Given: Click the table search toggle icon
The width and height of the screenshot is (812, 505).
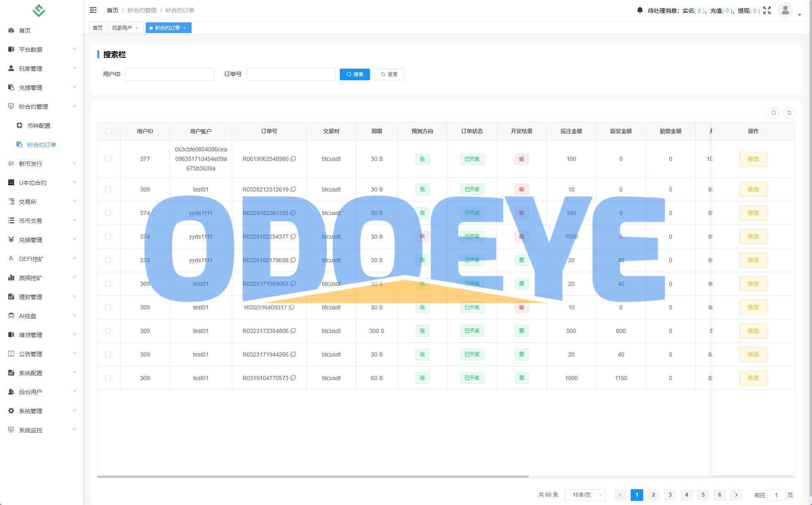Looking at the screenshot, I should pos(773,113).
